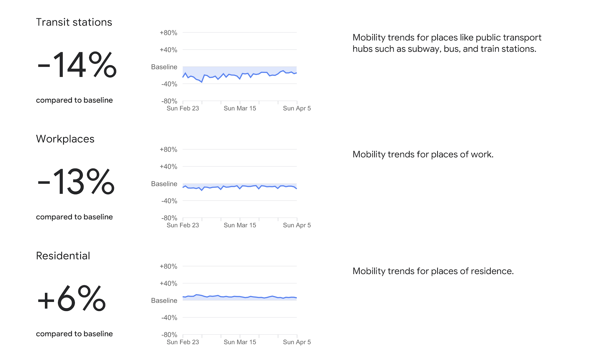
Task: Click 'compared to baseline' under -14%
Action: coord(74,100)
